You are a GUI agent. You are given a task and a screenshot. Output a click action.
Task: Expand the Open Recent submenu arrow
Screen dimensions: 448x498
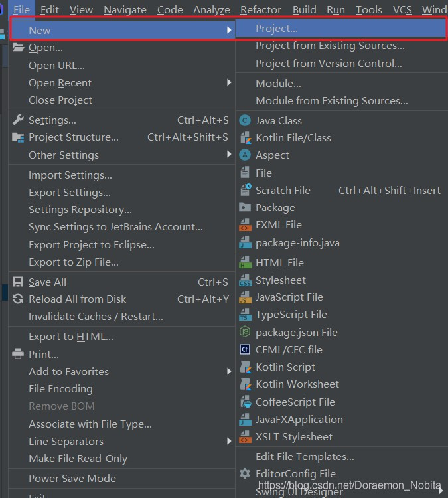point(229,82)
